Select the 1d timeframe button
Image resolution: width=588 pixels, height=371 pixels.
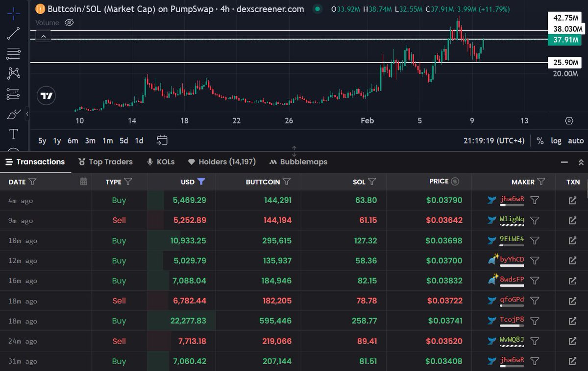click(x=139, y=140)
